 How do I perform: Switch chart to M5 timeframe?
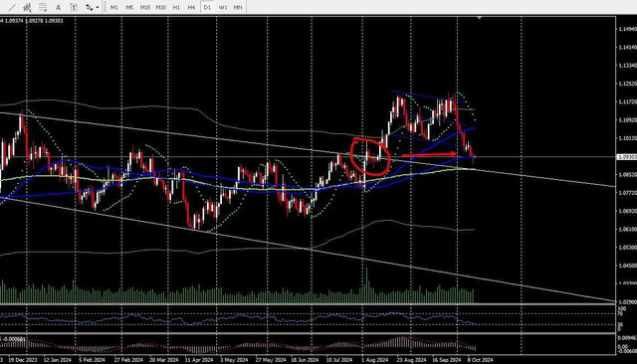coord(129,7)
